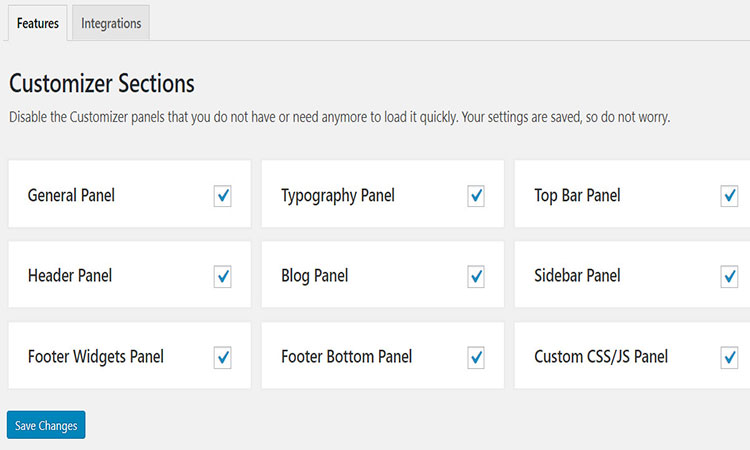Uncheck the General Panel checkbox

point(222,196)
